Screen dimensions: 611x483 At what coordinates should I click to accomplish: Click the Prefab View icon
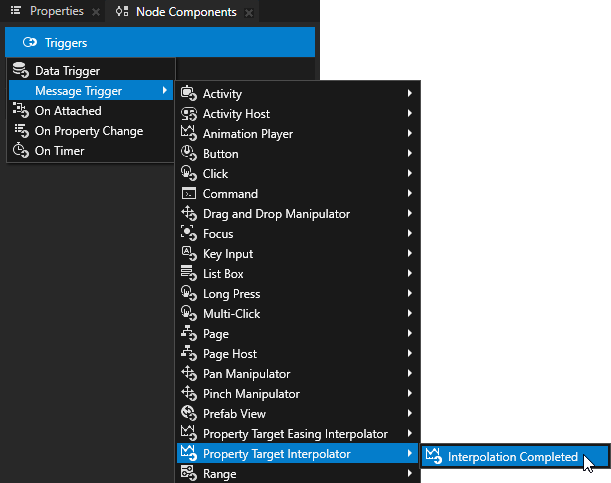pyautogui.click(x=188, y=414)
